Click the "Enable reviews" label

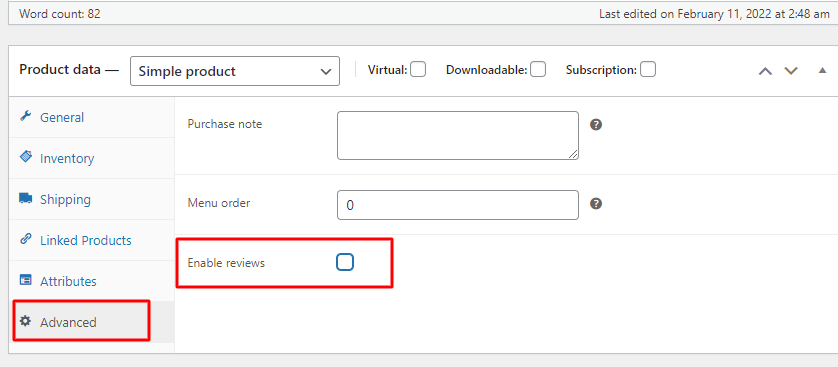226,263
